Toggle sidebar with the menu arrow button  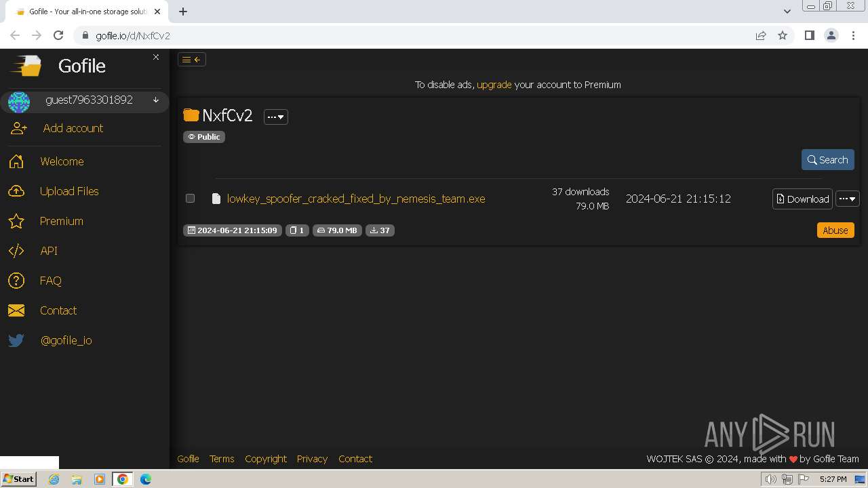(x=192, y=60)
